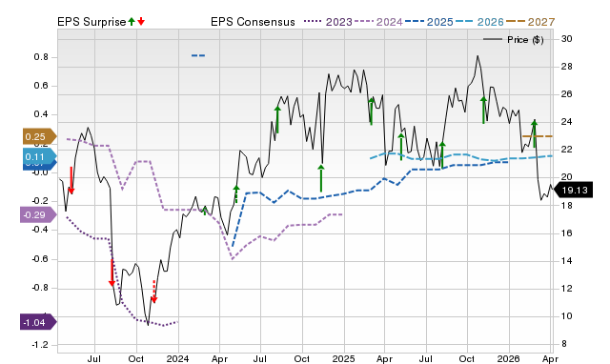The height and width of the screenshot is (364, 610).
Task: Click the 14 price axis label
Action: 567,260
